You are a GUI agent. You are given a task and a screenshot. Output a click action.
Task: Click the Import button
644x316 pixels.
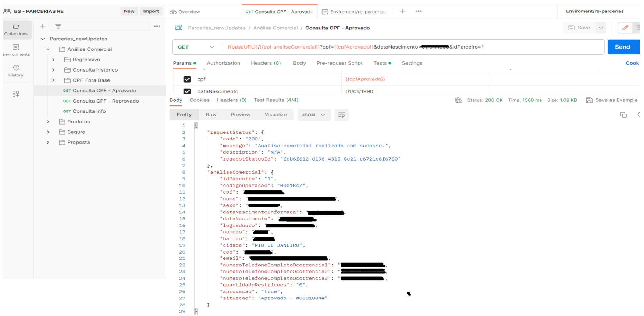151,11
